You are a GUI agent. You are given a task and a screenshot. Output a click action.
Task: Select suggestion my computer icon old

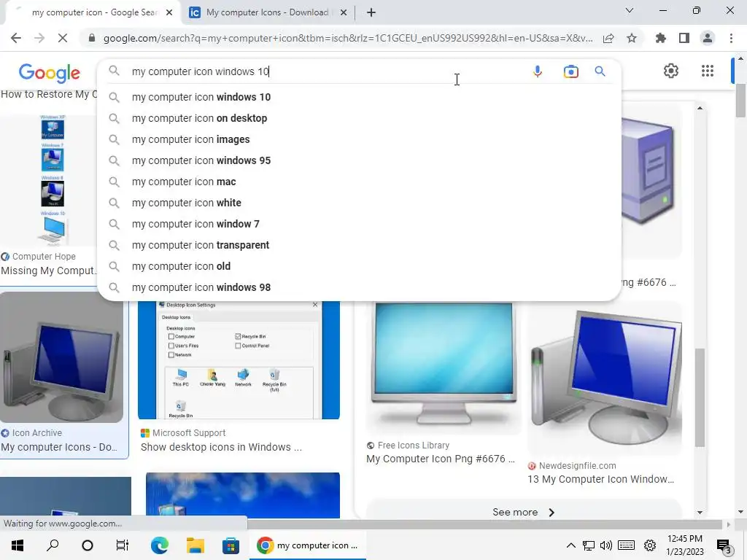pyautogui.click(x=359, y=266)
